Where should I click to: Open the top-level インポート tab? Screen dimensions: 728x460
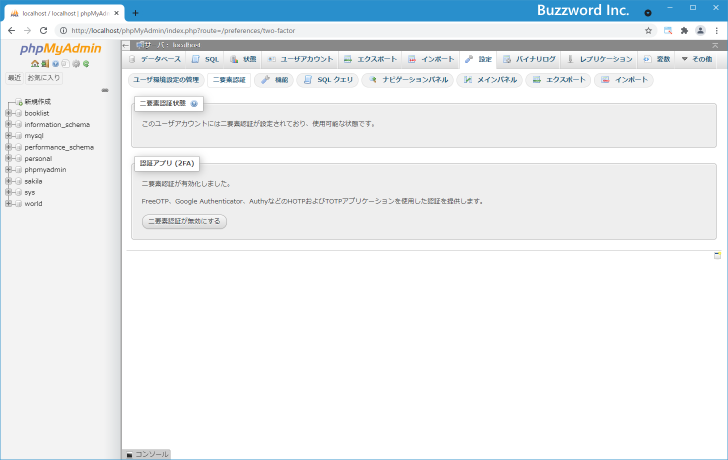[431, 59]
